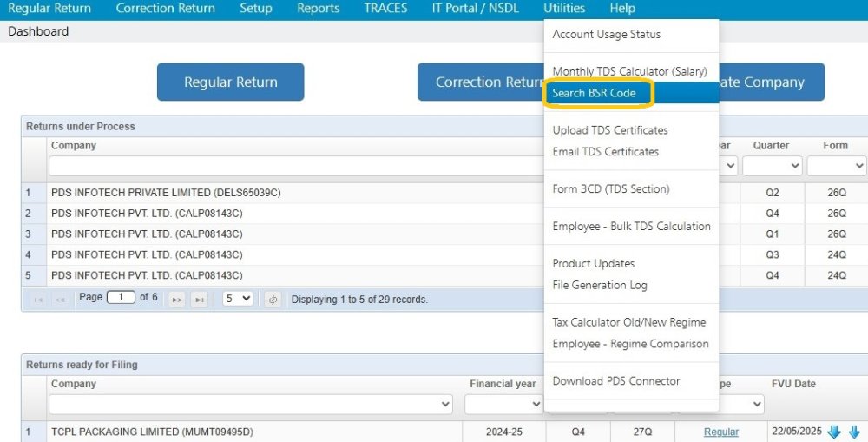Screen dimensions: 868x442
Task: Open Financial year filter dropdown
Action: (x=503, y=405)
